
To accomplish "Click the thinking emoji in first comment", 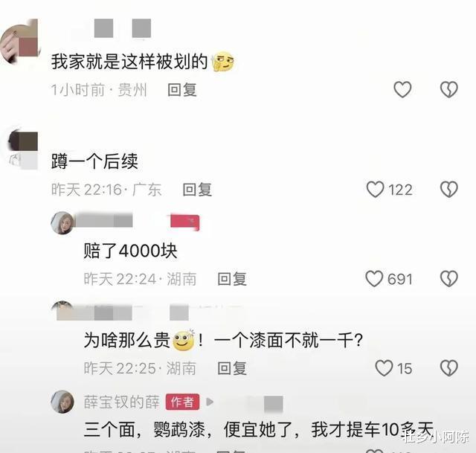I will coord(223,62).
